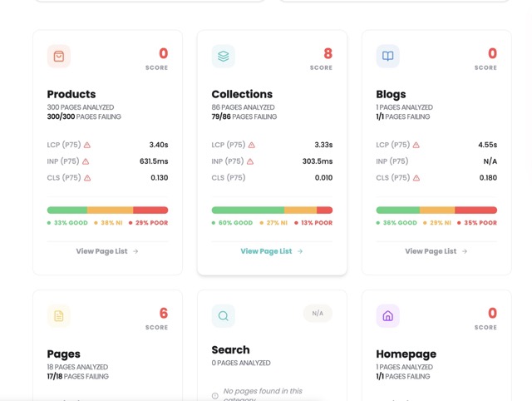Select the Homepage card title
This screenshot has height=401, width=532.
pyautogui.click(x=406, y=354)
